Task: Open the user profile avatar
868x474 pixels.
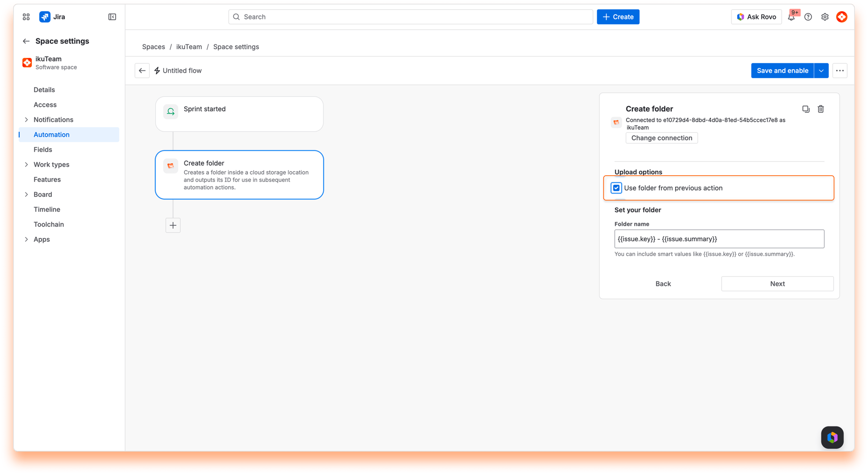Action: click(842, 17)
